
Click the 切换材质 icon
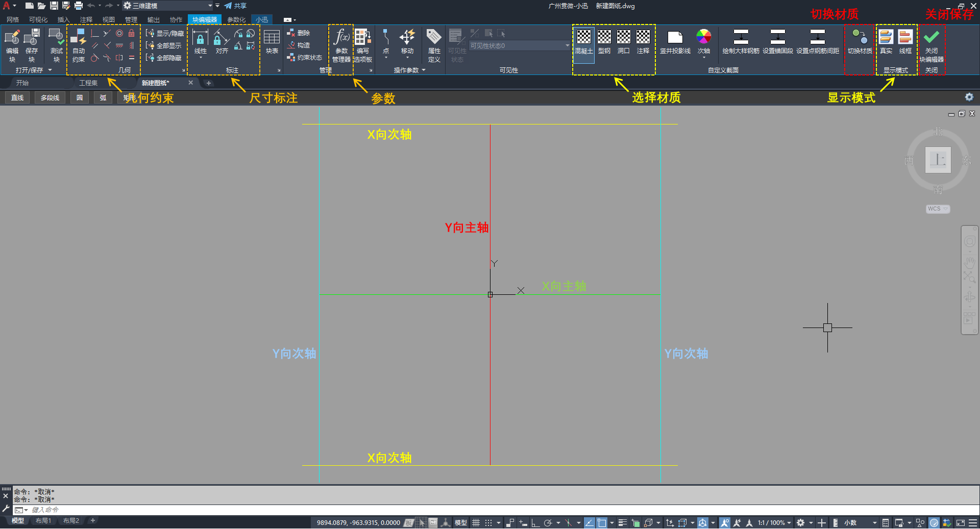coord(860,37)
